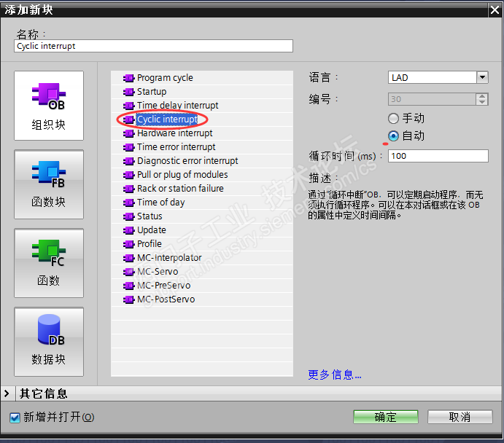Screen dimensions: 504x443
Task: Confirm with the 确定 button
Action: point(386,417)
